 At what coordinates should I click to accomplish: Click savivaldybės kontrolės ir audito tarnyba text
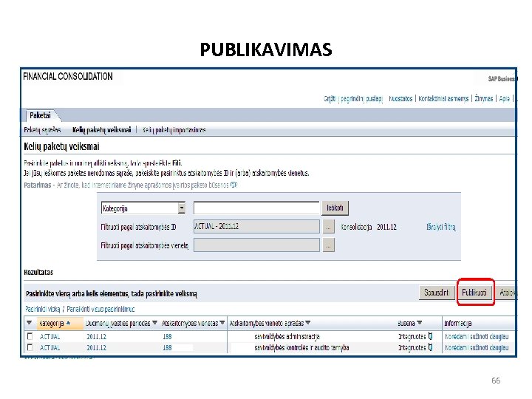(301, 348)
